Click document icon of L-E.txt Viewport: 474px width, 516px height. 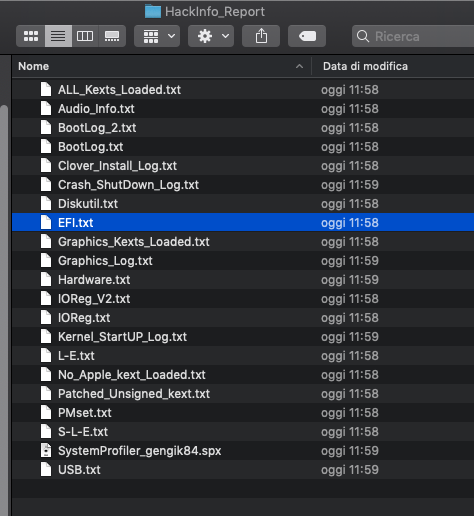[x=46, y=355]
